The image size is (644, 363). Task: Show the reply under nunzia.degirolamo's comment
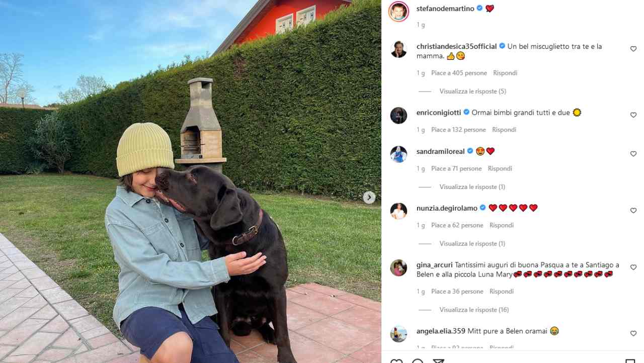tap(472, 244)
